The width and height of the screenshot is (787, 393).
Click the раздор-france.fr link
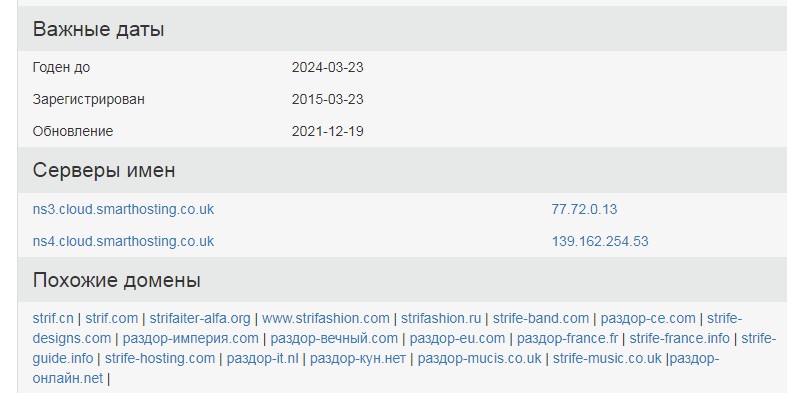[567, 339]
